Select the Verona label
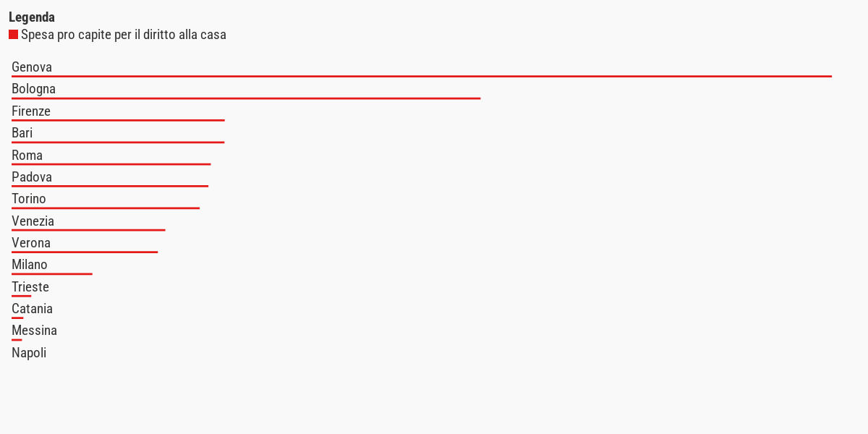This screenshot has height=434, width=868. [x=31, y=243]
